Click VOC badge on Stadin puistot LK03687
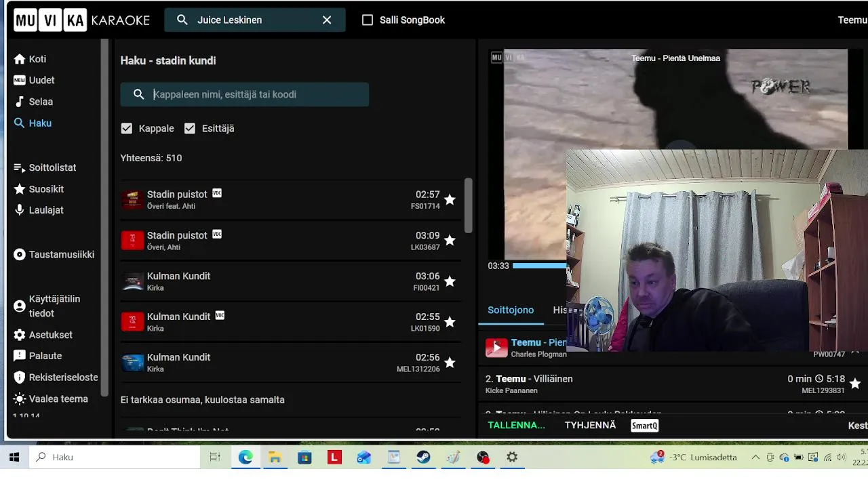The width and height of the screenshot is (868, 488). pyautogui.click(x=217, y=234)
